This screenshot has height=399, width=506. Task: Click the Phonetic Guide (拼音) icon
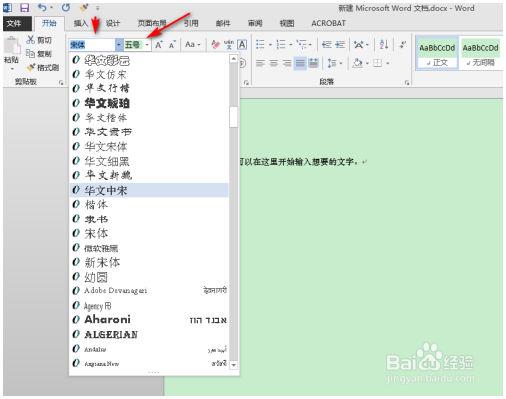point(229,44)
